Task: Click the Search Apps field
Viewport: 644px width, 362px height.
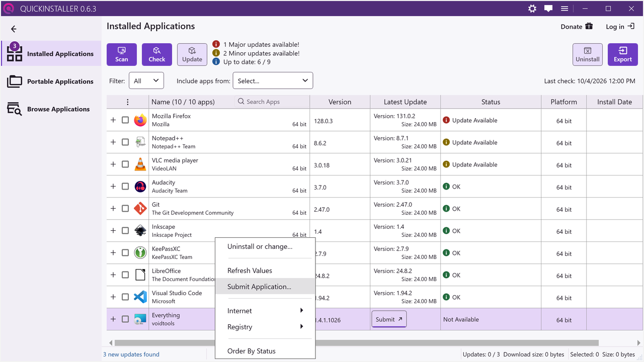Action: tap(272, 102)
